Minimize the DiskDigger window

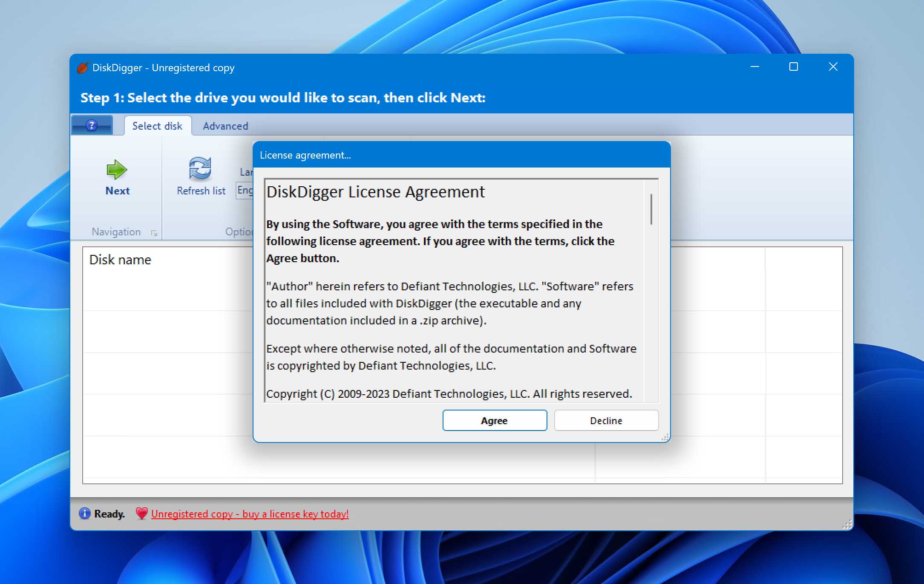click(x=755, y=67)
